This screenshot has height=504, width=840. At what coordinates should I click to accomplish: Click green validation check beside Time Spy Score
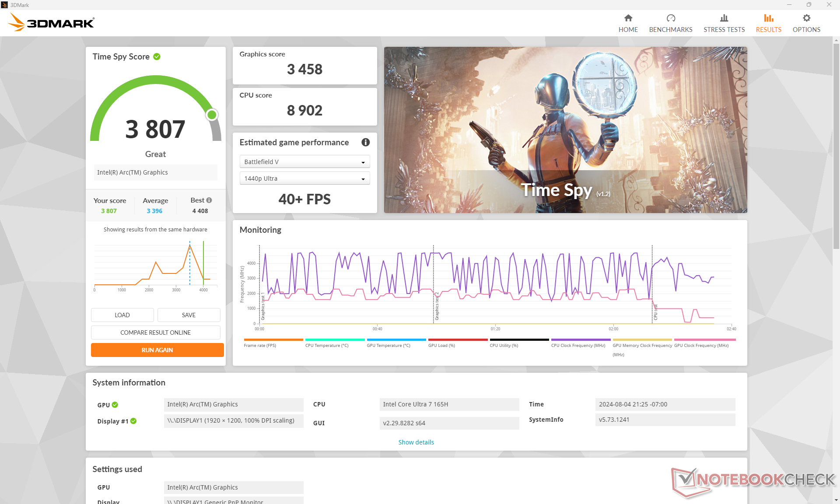(x=157, y=56)
